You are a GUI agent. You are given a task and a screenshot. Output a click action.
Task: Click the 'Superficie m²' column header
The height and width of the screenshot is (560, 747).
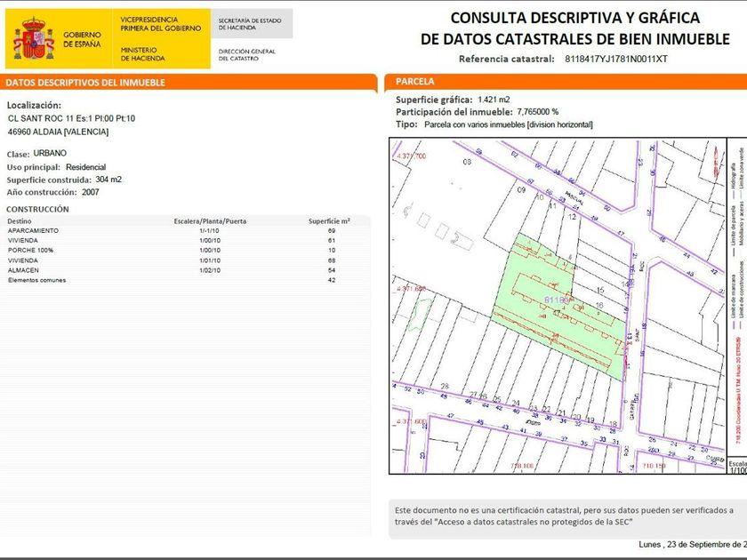329,221
